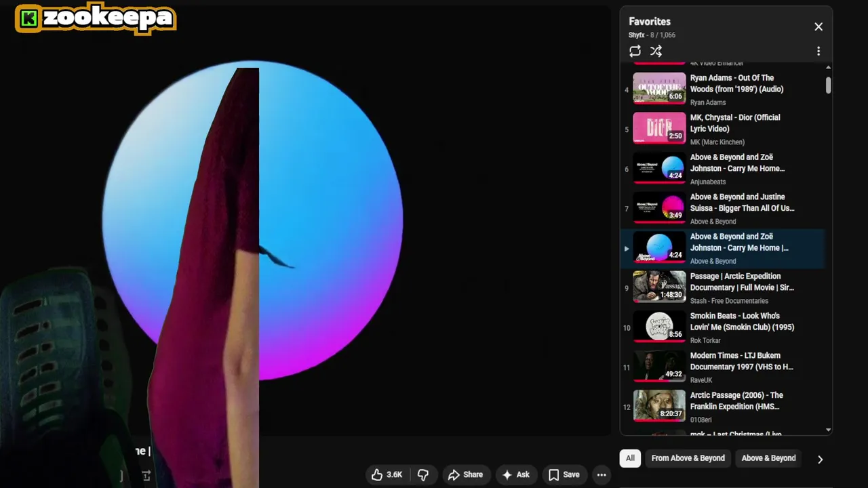
Task: Click the zookeepa Kick logo
Action: [96, 18]
